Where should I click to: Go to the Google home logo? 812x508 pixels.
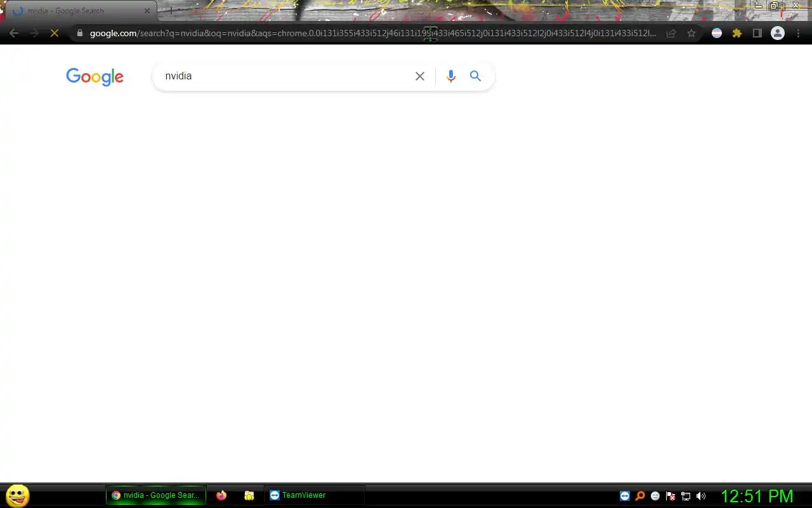coord(95,77)
